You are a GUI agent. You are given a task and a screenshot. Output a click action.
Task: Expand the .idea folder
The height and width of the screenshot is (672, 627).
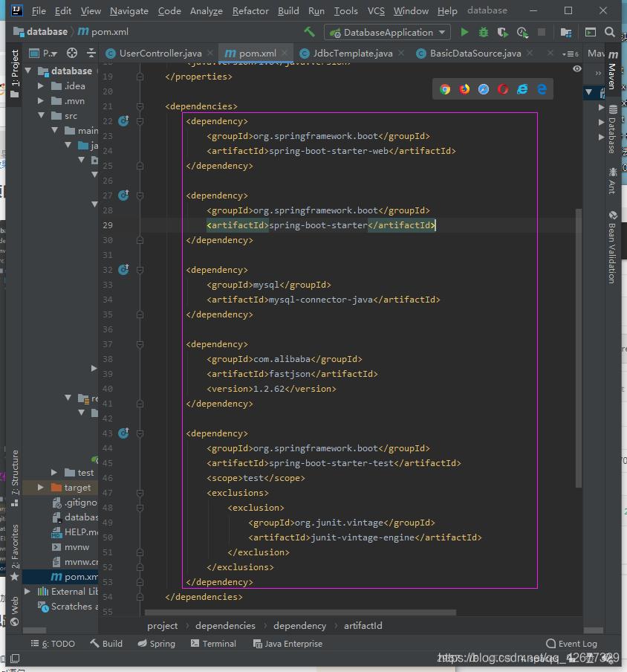pyautogui.click(x=42, y=86)
